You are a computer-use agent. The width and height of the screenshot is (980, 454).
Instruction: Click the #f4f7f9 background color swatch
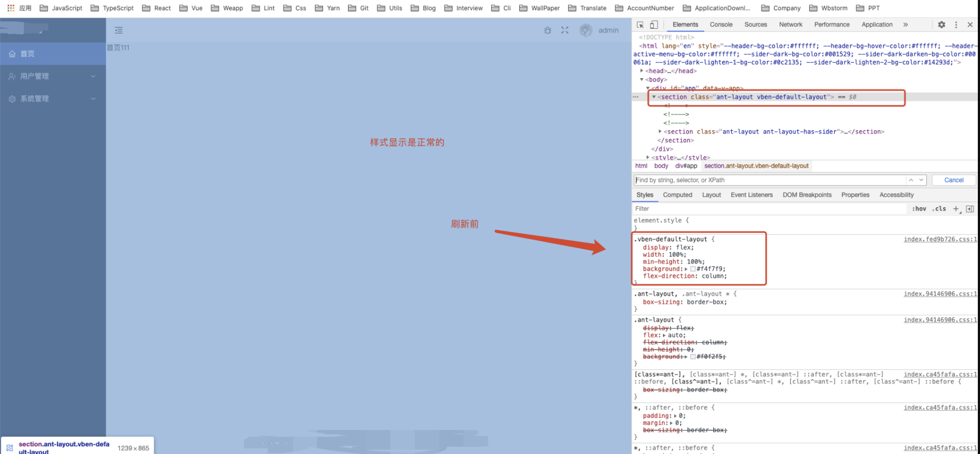693,269
